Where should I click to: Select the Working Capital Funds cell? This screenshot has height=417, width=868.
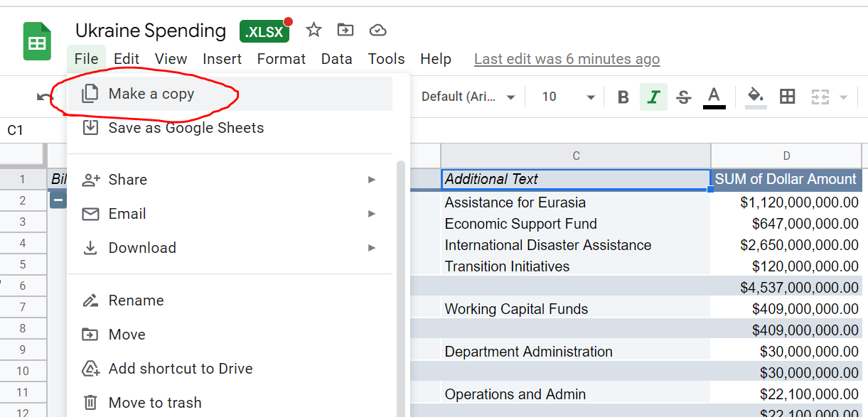click(x=576, y=309)
